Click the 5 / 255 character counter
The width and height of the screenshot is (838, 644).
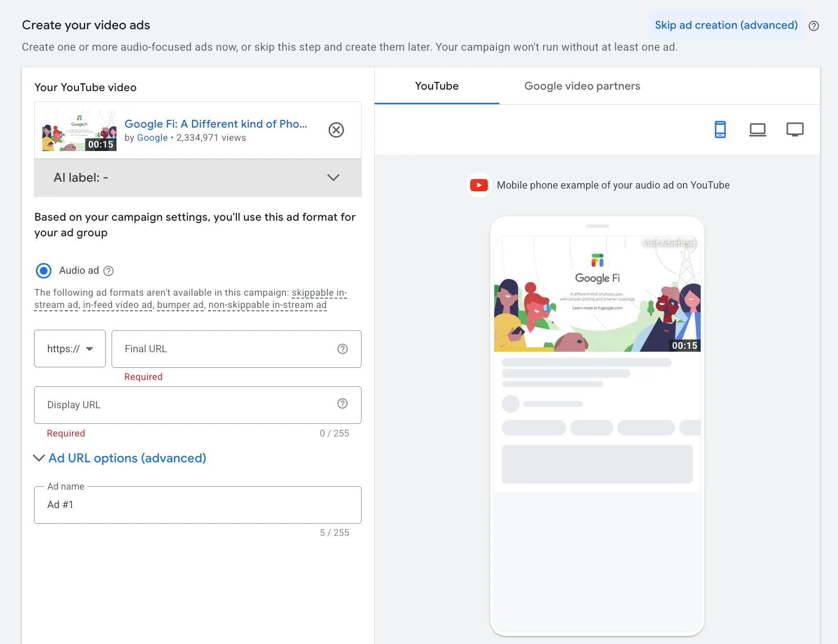(x=334, y=532)
